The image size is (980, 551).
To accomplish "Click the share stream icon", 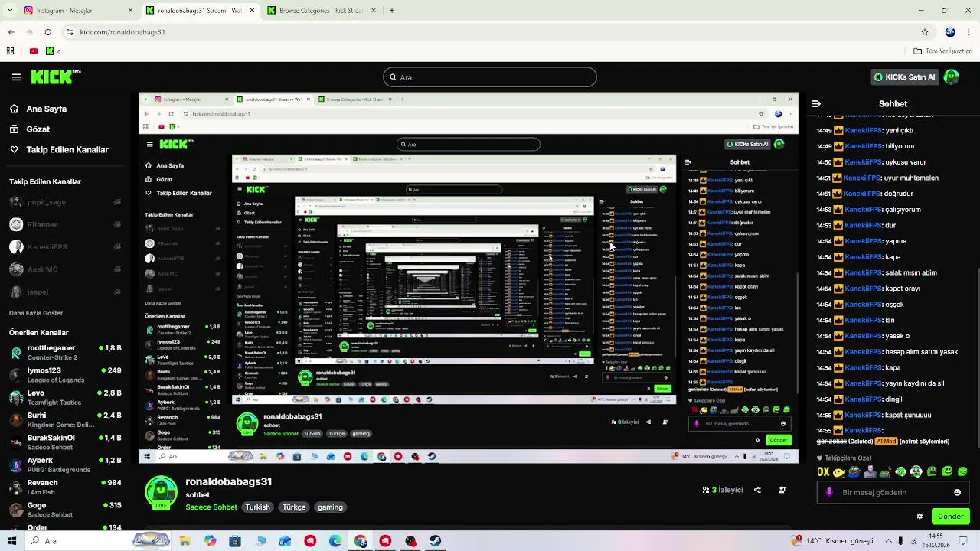I will [x=757, y=490].
